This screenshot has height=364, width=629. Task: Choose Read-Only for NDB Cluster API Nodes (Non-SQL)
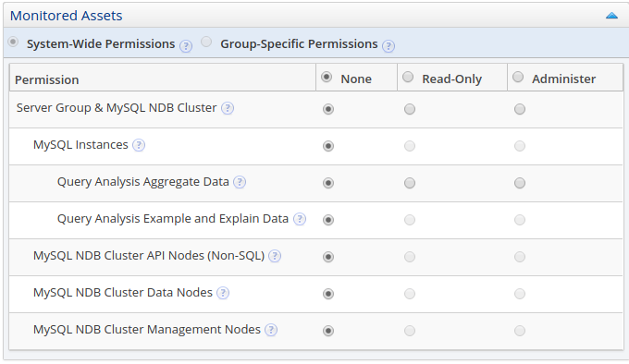point(410,257)
